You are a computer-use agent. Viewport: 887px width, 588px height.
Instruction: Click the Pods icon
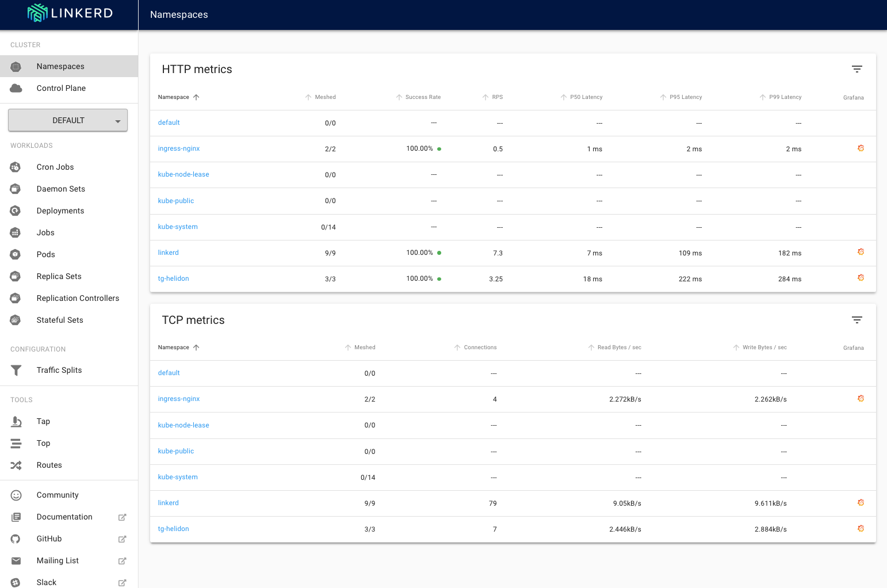pos(16,255)
